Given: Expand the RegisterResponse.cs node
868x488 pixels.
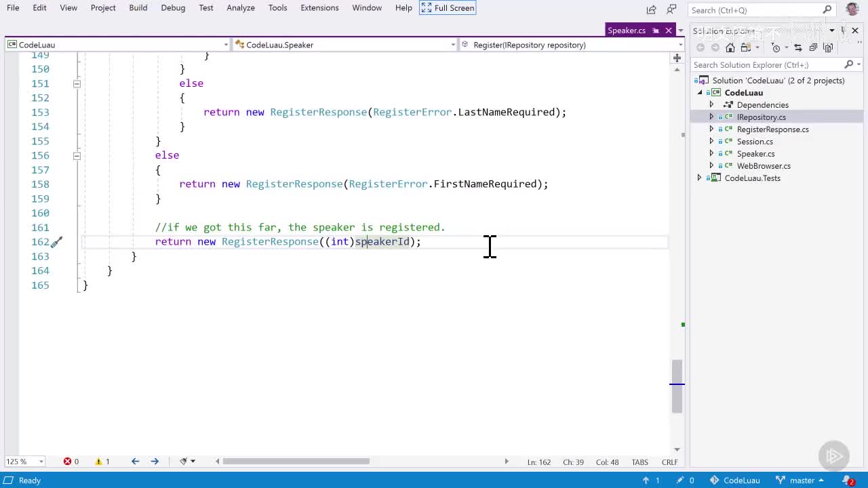Looking at the screenshot, I should coord(711,129).
